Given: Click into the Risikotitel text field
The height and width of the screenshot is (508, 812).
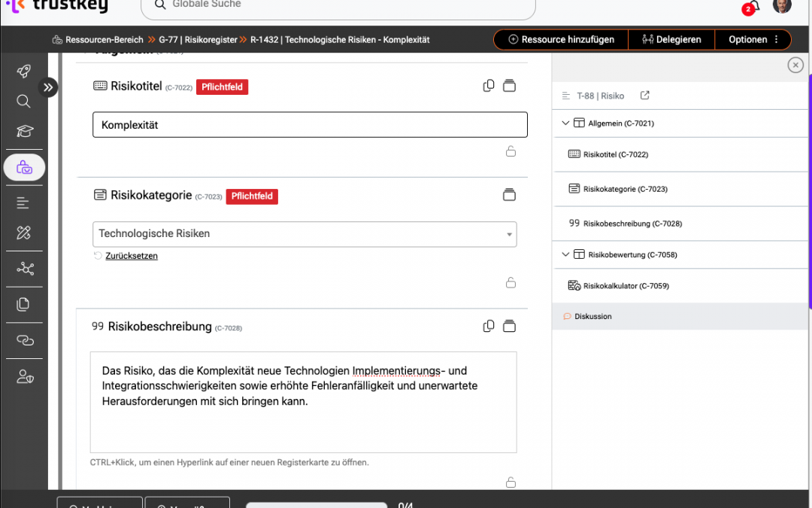Looking at the screenshot, I should (310, 125).
